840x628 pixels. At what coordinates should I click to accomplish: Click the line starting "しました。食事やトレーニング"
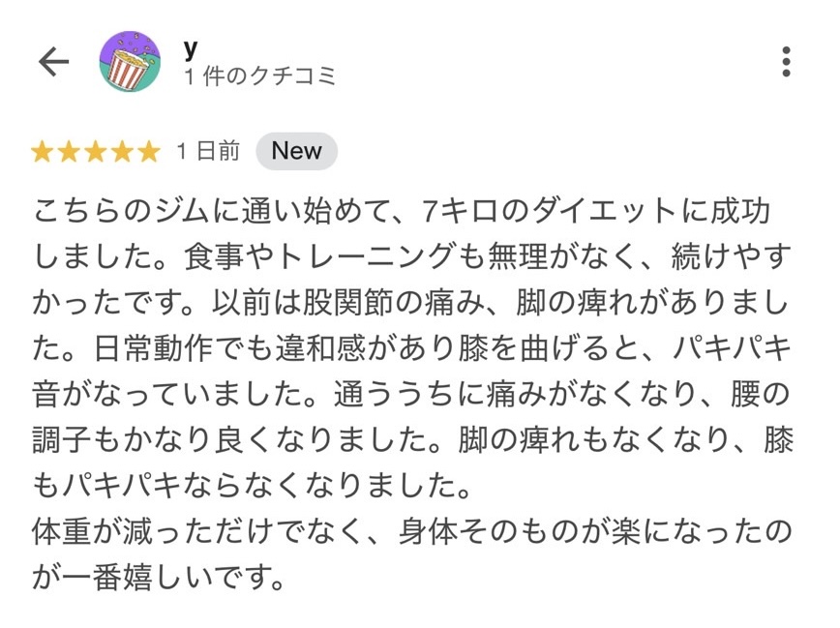411,257
